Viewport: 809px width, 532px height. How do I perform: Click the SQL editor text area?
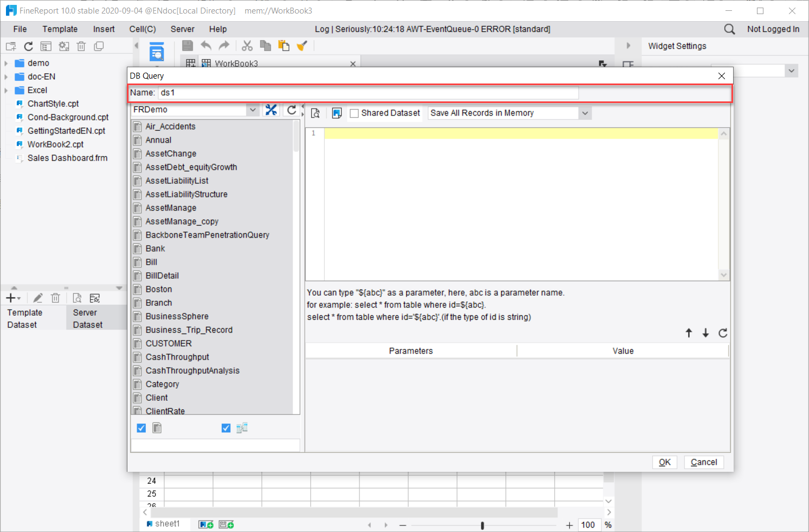[x=521, y=204]
